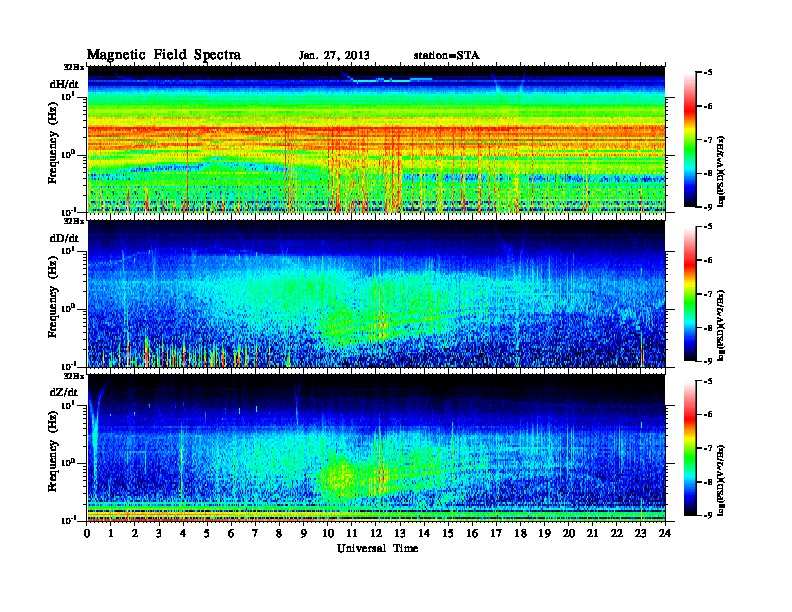
Task: Select the date text "Jan. 27, 2013"
Action: click(x=334, y=56)
